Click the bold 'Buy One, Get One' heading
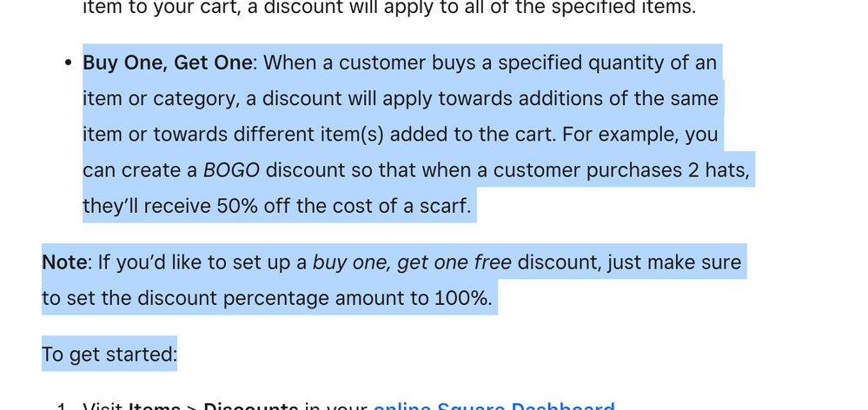Viewport: 868px width, 410px height. [x=167, y=63]
